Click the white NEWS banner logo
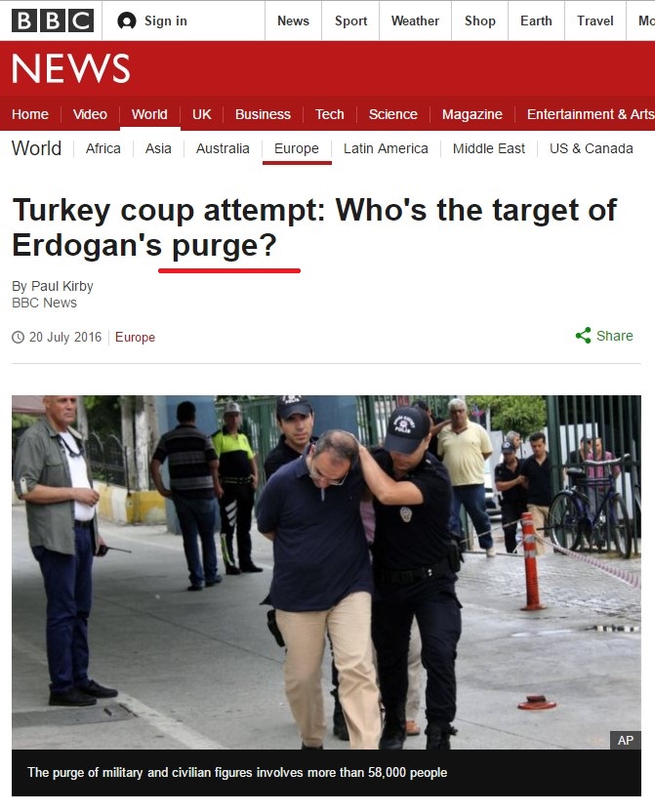This screenshot has height=812, width=655. click(x=71, y=68)
